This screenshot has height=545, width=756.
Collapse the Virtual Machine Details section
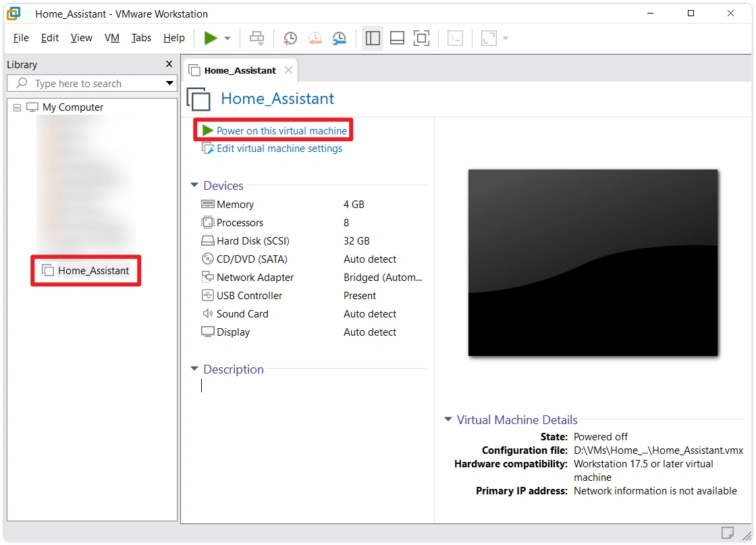[448, 419]
